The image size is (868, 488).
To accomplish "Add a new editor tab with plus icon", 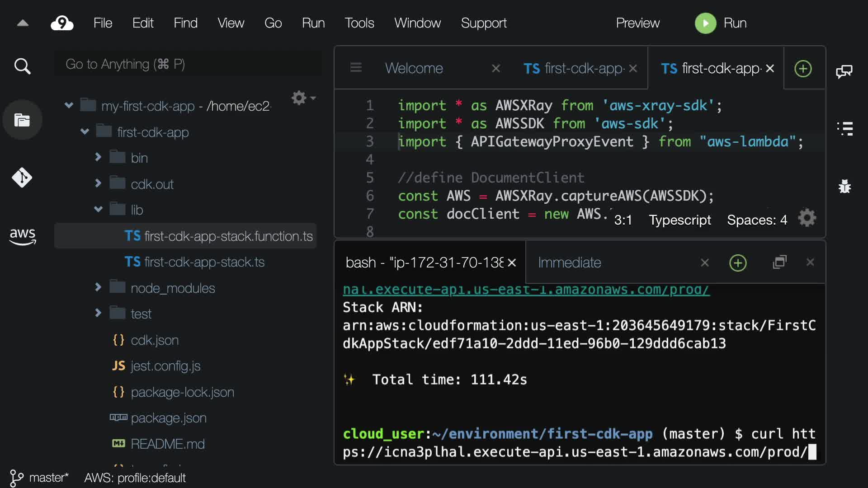I will 803,69.
